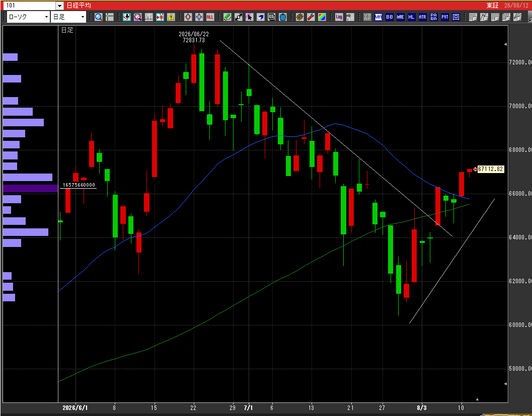Click the fan lines F icon
This screenshot has width=532, height=416.
point(517,17)
